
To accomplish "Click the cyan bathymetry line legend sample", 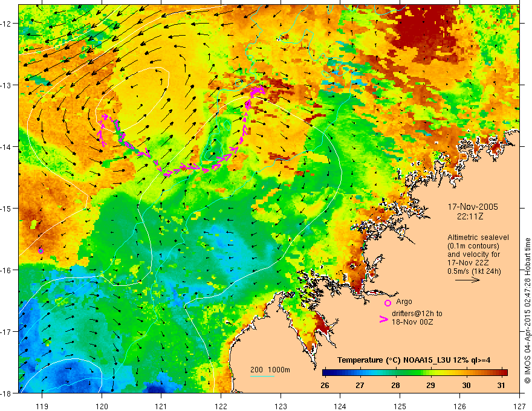I will [262, 376].
